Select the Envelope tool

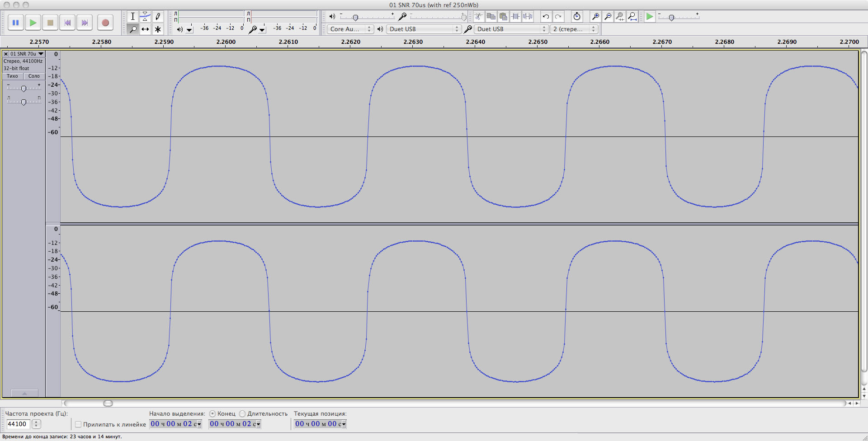145,17
